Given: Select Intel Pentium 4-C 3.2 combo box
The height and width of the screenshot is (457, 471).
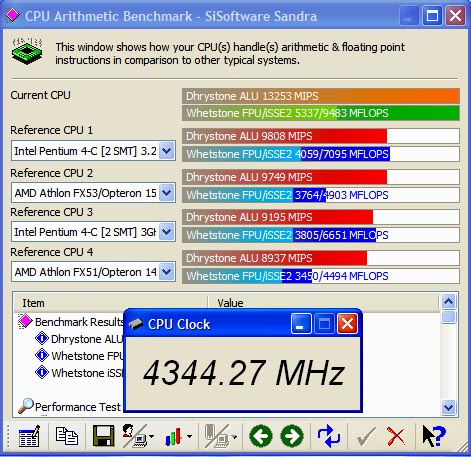Looking at the screenshot, I should click(x=93, y=151).
